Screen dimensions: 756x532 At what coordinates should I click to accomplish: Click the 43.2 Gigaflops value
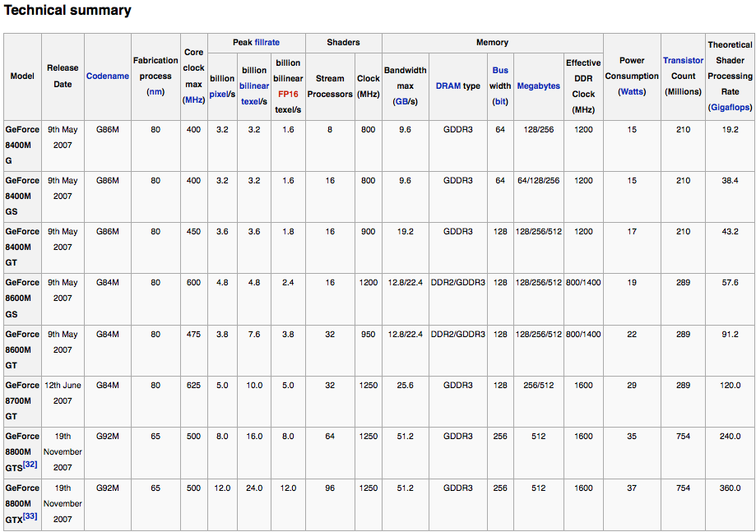[730, 232]
